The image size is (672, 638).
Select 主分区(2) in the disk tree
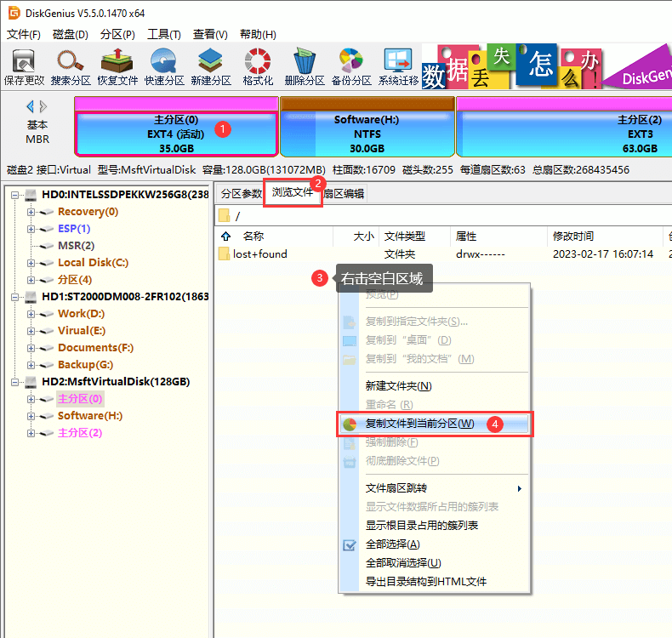(x=80, y=433)
